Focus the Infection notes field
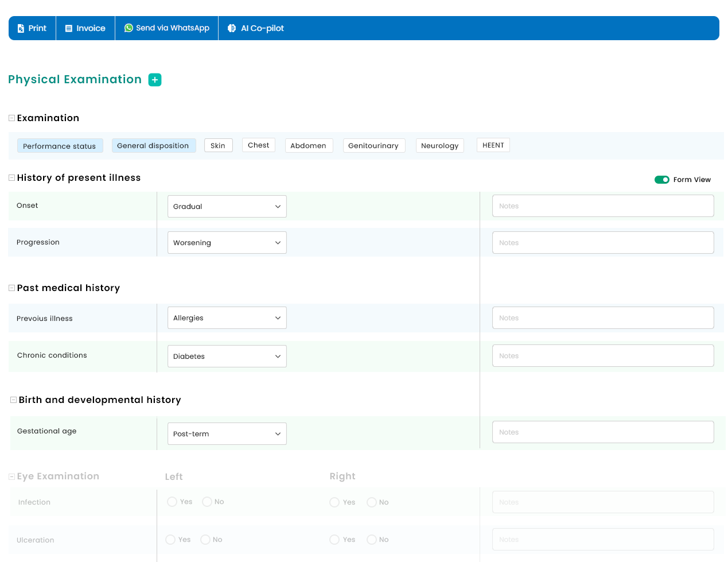 click(603, 502)
